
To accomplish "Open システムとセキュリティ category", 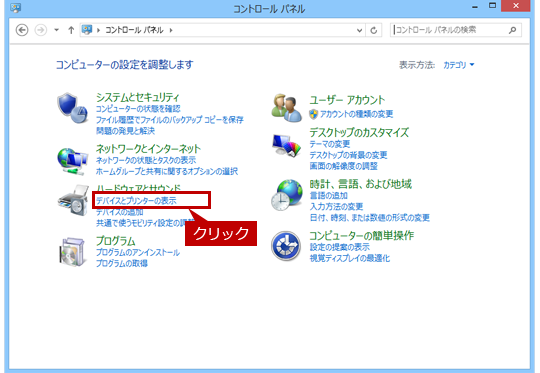I will pos(137,97).
